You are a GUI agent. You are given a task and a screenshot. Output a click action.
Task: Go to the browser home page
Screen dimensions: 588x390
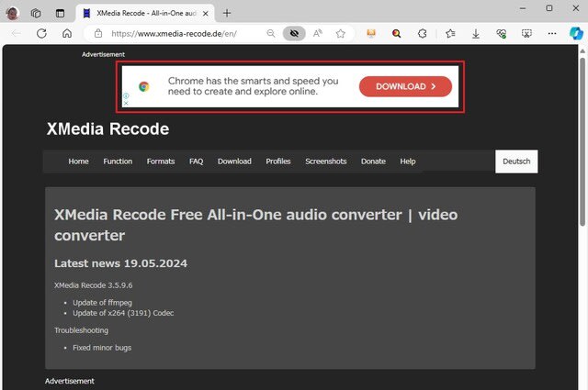pyautogui.click(x=67, y=34)
